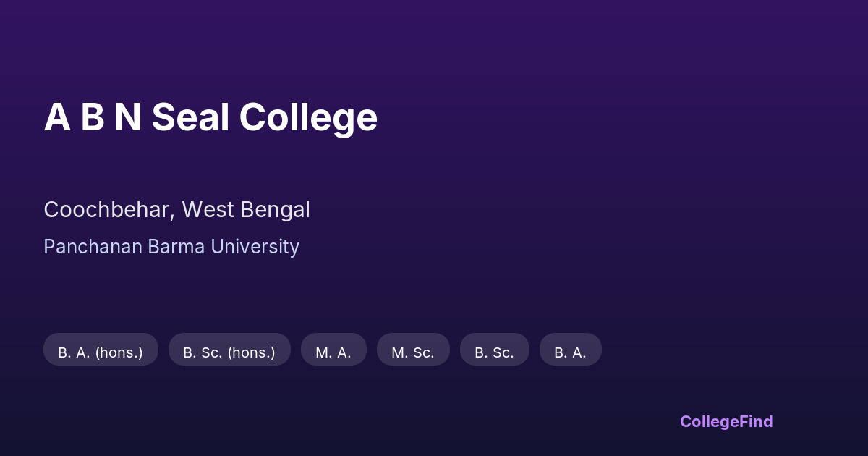Click the CollegeFind brand logo
This screenshot has width=868, height=456.
726,421
